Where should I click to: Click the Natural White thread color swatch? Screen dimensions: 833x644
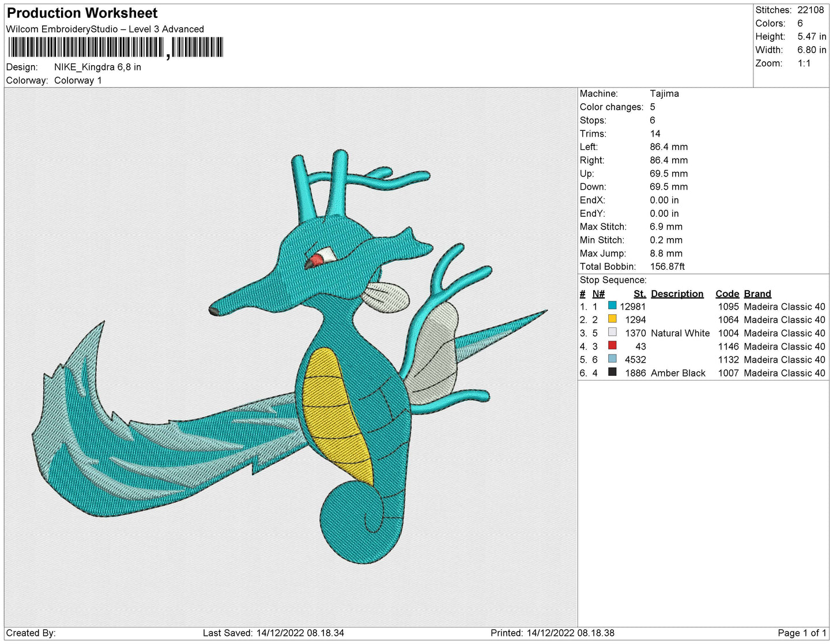pyautogui.click(x=612, y=332)
